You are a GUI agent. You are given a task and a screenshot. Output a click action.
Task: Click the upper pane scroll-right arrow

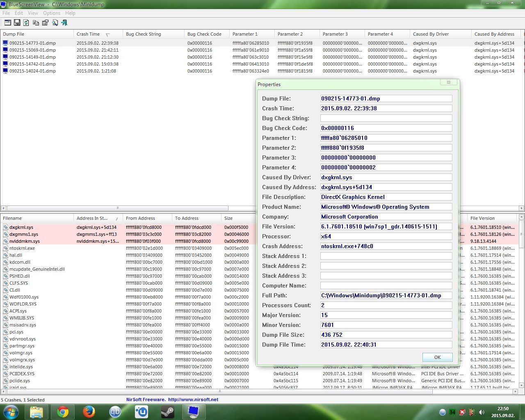tap(521, 208)
